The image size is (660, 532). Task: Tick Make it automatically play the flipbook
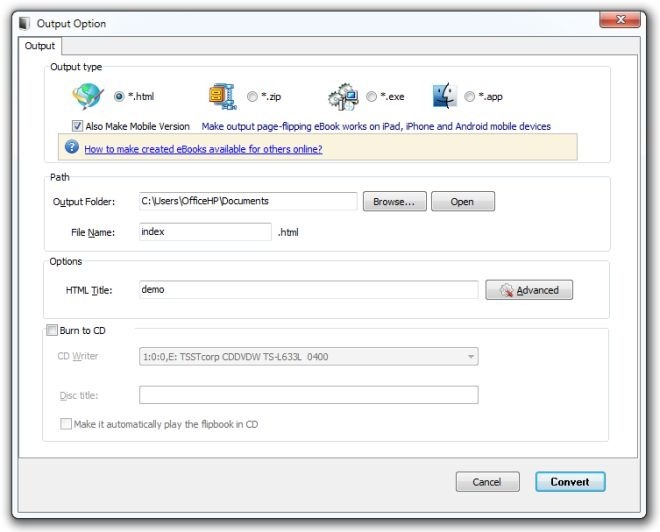coord(66,423)
